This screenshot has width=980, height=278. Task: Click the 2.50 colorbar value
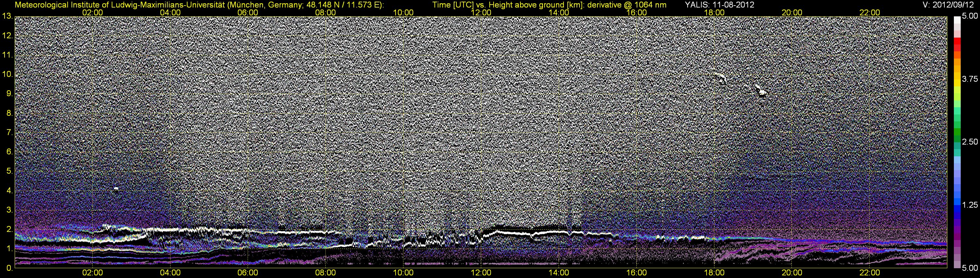[x=970, y=142]
